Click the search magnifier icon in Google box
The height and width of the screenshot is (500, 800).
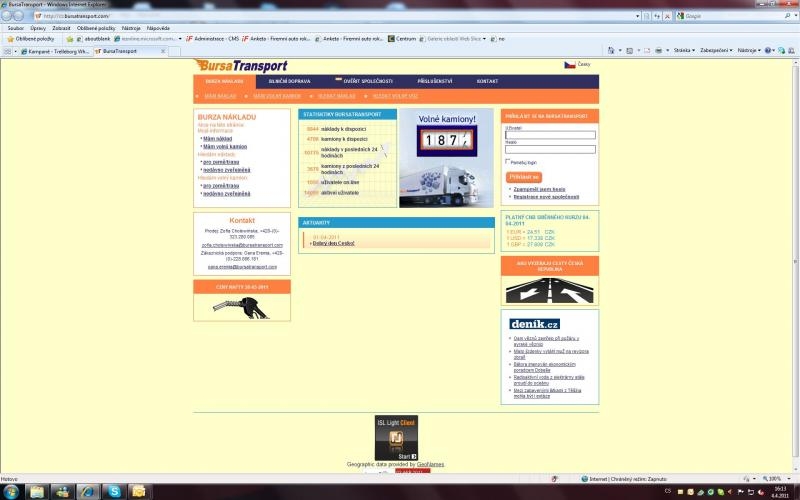(x=788, y=16)
